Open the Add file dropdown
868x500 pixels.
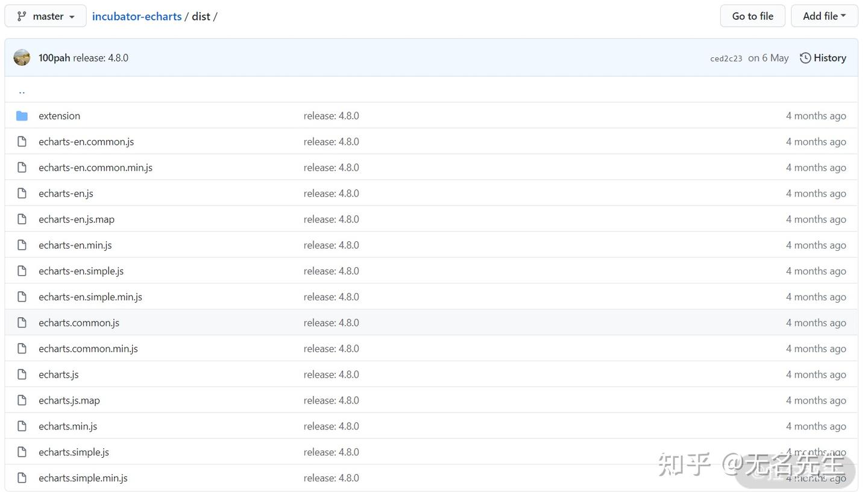point(824,16)
